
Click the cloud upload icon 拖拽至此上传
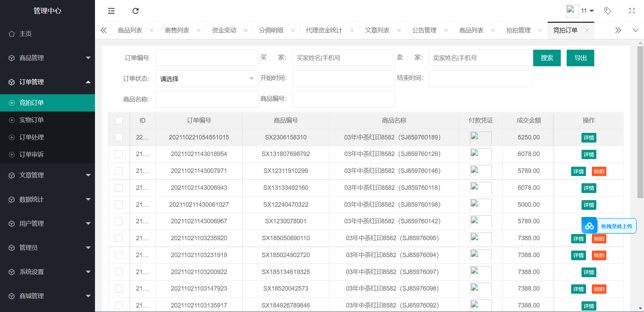pyautogui.click(x=589, y=226)
